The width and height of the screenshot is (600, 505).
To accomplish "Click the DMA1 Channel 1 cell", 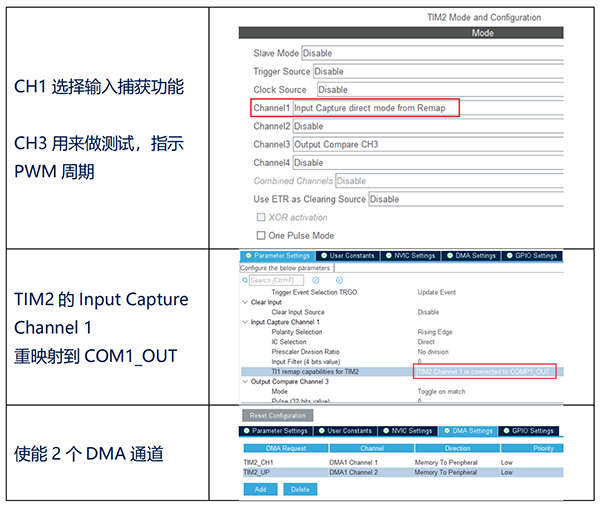I will coord(353,463).
